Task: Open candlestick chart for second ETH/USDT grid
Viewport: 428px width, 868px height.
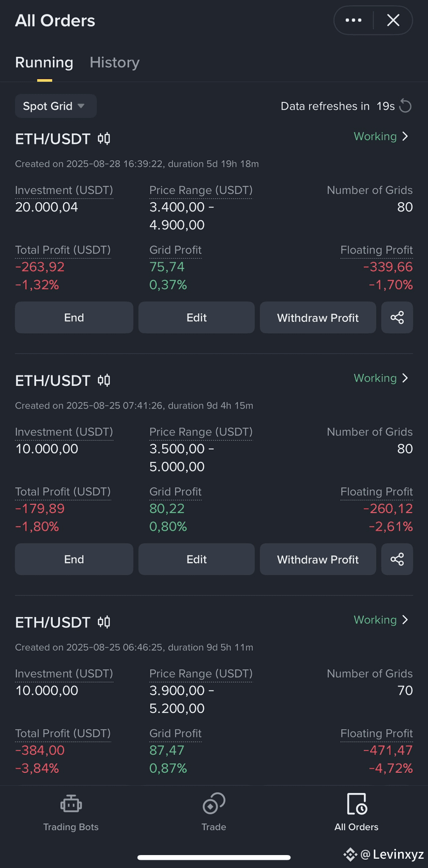Action: 104,380
